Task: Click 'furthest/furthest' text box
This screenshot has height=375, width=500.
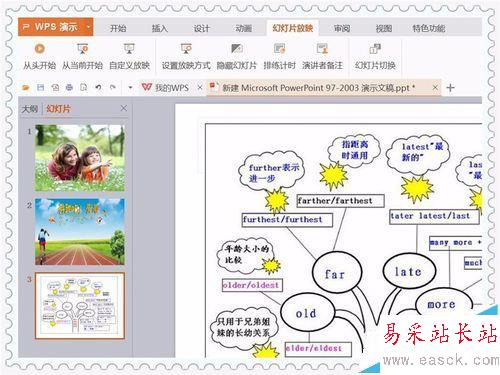Action: click(x=287, y=220)
